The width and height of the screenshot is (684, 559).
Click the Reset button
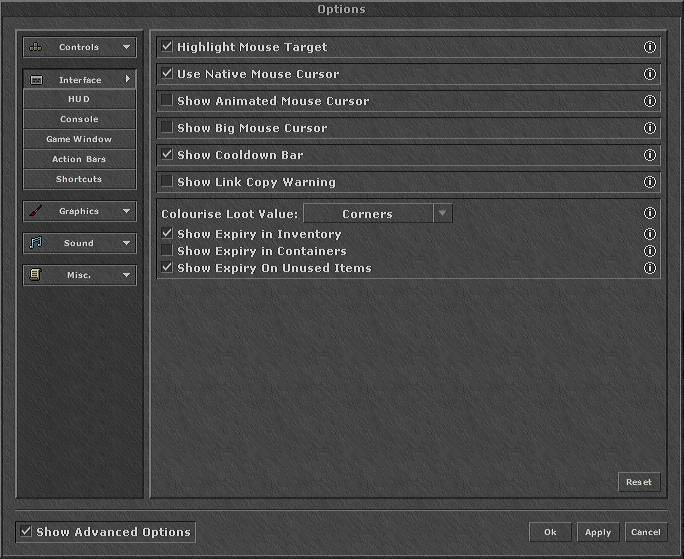(639, 482)
